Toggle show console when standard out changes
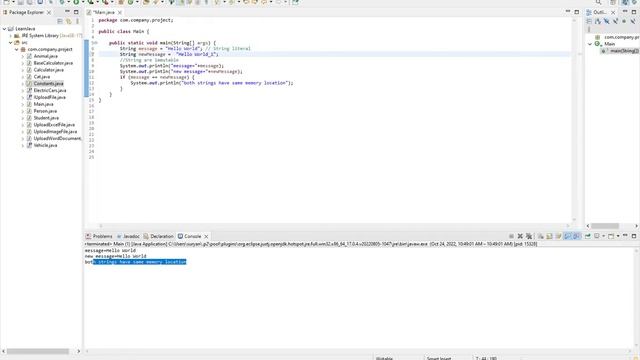The image size is (640, 360). coord(567,236)
